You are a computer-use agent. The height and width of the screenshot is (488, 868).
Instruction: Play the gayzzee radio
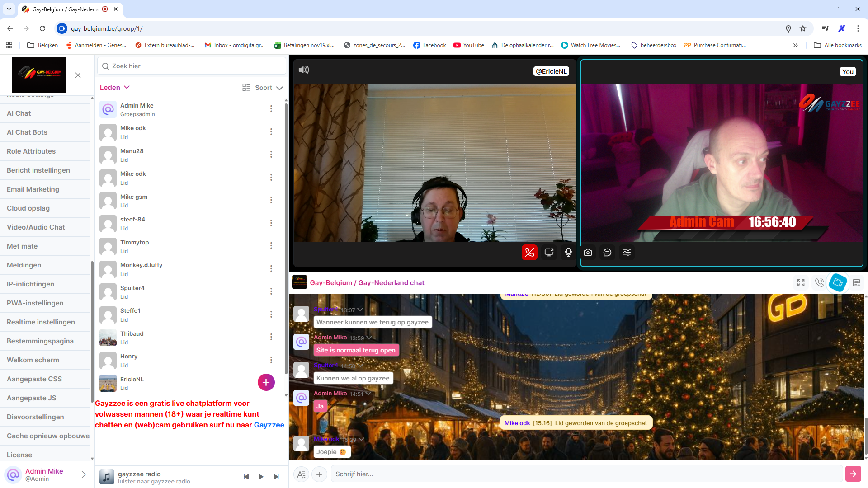[261, 477]
